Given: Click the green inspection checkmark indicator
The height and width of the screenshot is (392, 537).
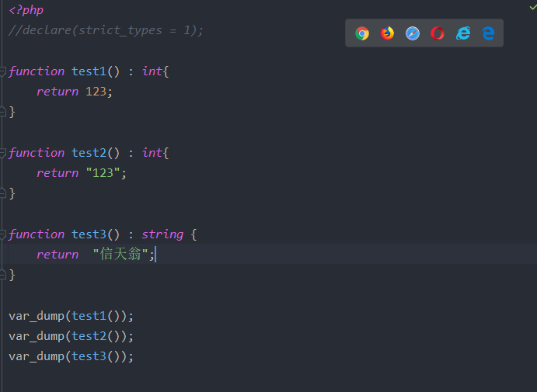Looking at the screenshot, I should click(533, 7).
